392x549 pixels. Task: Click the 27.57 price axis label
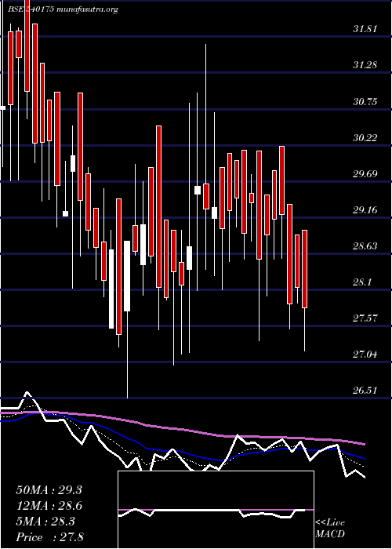(365, 318)
